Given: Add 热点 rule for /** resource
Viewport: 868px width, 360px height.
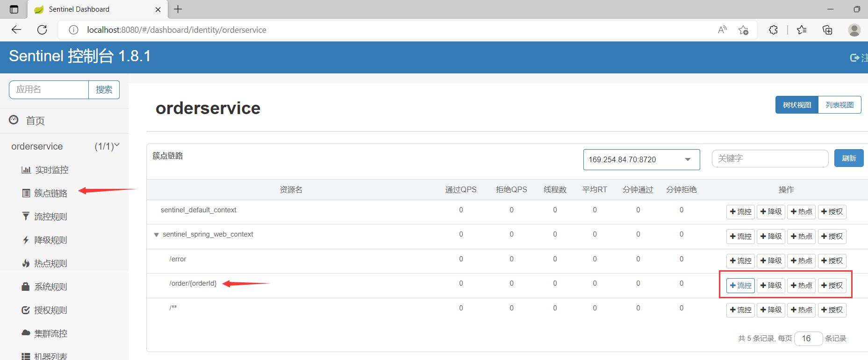Looking at the screenshot, I should click(801, 310).
